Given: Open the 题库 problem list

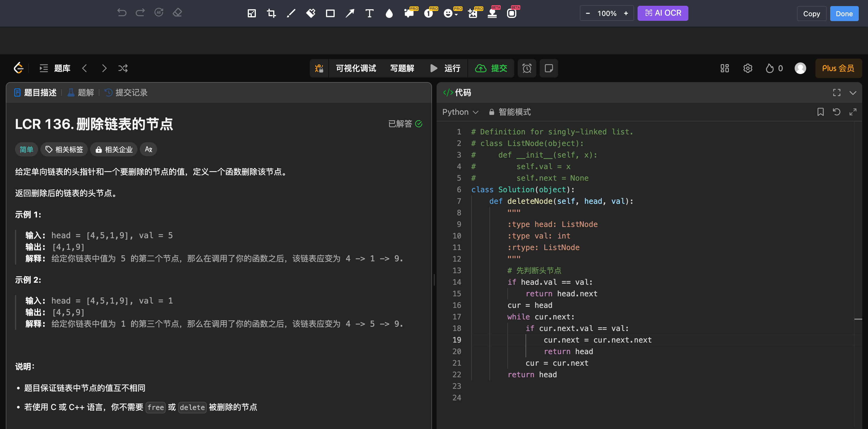Looking at the screenshot, I should pyautogui.click(x=55, y=68).
